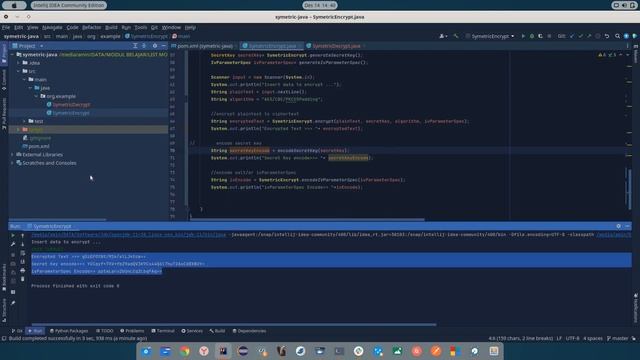The width and height of the screenshot is (640, 360).
Task: Click the Git push arrow icon
Action: (589, 36)
